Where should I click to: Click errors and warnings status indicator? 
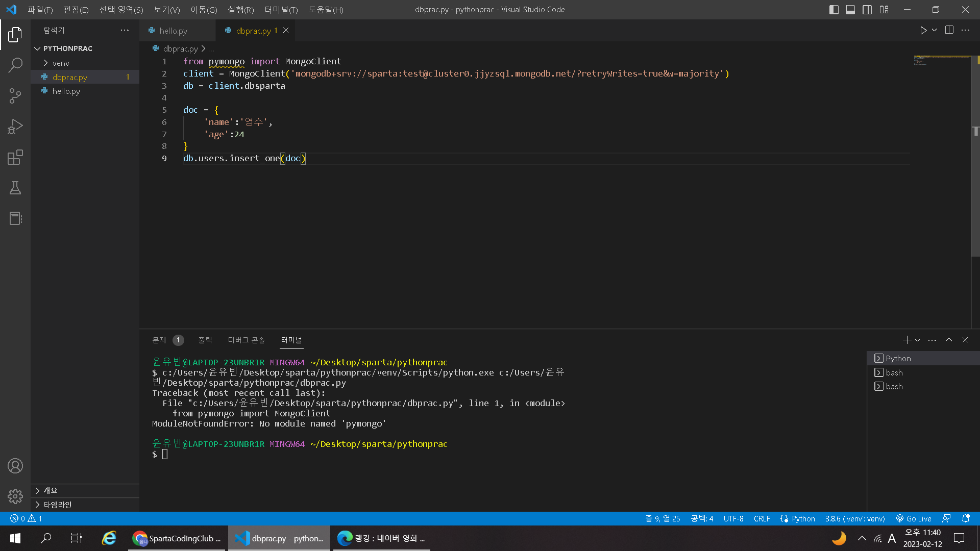[x=26, y=519]
